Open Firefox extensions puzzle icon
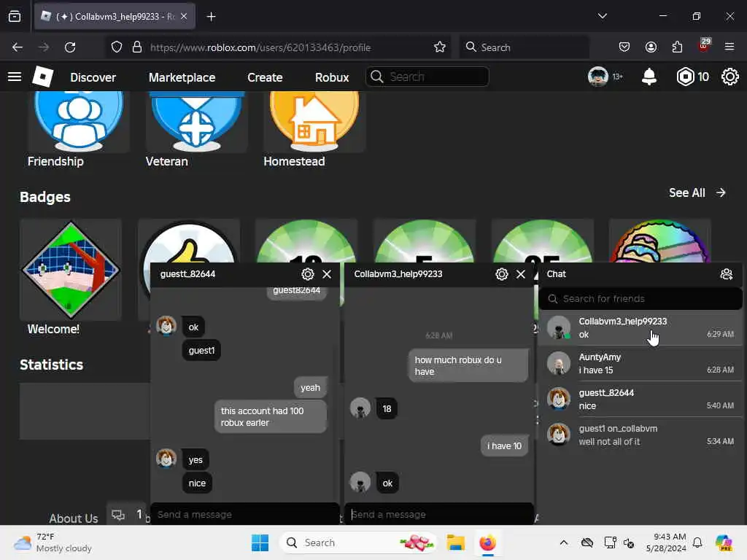747x560 pixels. point(677,47)
